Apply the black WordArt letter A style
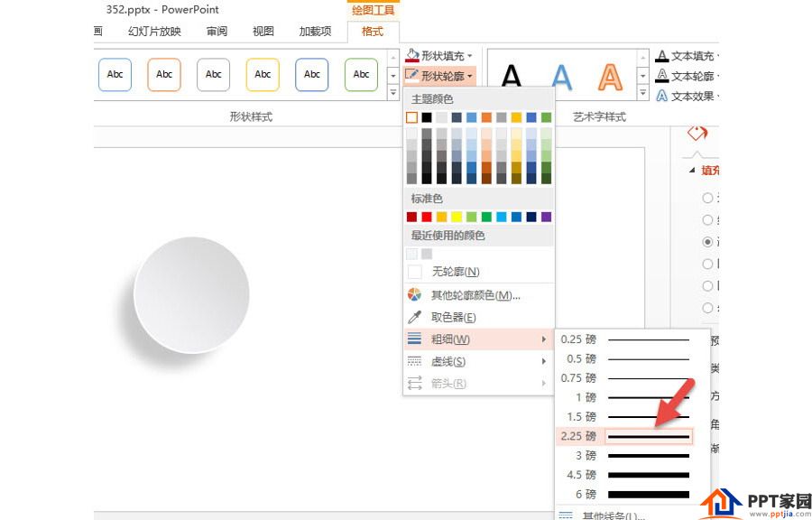Viewport: 812px width, 520px height. tap(512, 76)
